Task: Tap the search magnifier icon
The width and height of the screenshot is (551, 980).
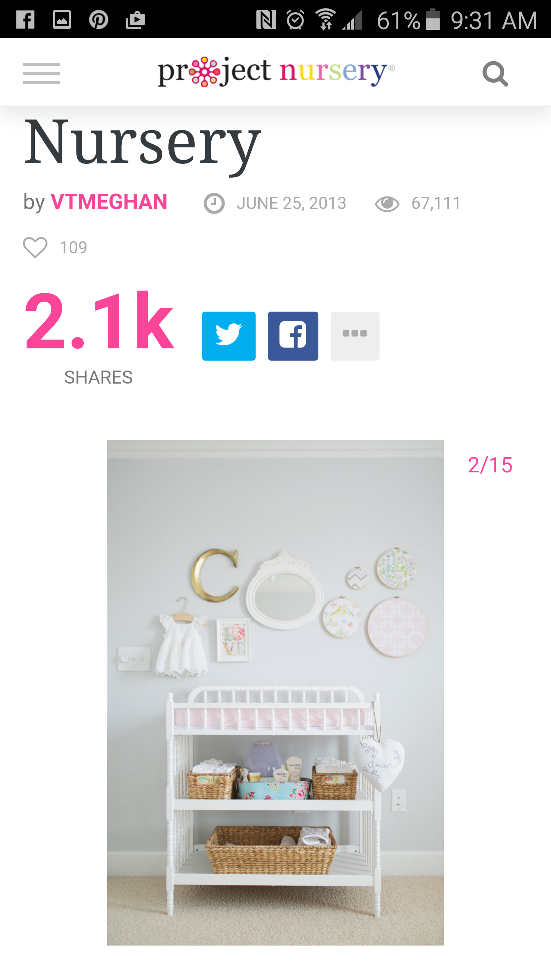Action: click(495, 73)
